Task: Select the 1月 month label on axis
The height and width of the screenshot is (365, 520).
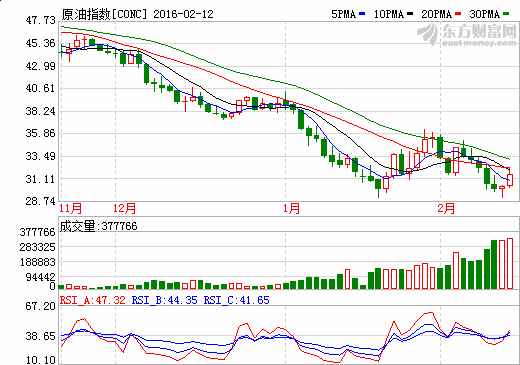Action: coord(291,209)
